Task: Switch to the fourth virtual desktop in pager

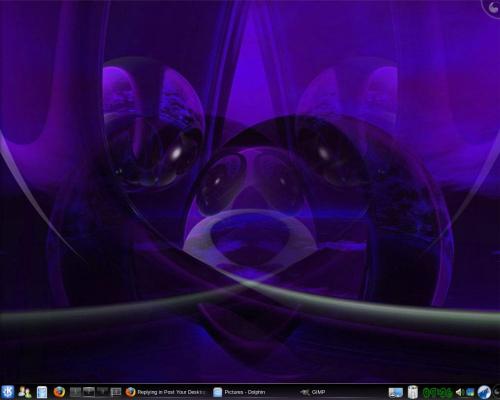Action: (116, 392)
